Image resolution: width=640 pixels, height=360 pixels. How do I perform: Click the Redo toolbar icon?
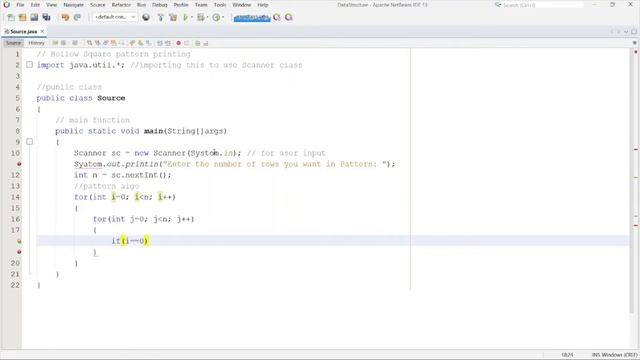coord(77,17)
